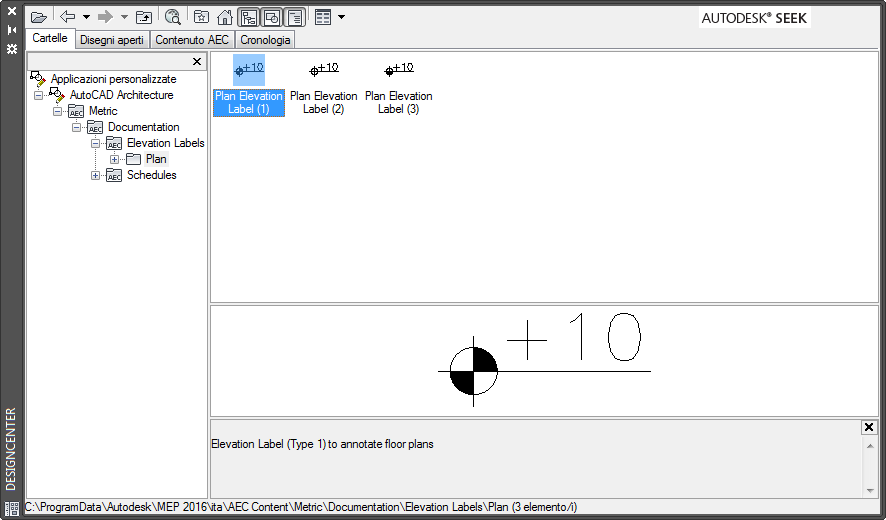
Task: Select the Documentation tree node
Action: point(144,127)
